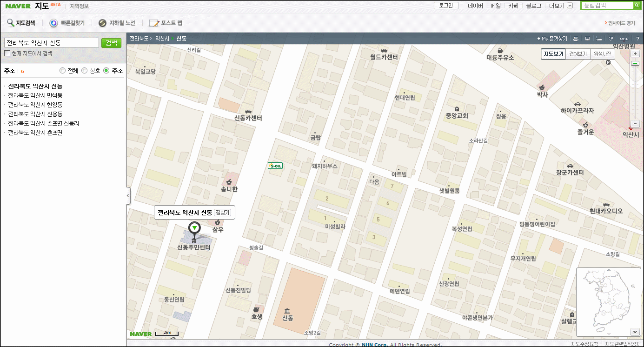
Task: Click the NAVER logo in the header
Action: pyautogui.click(x=18, y=6)
